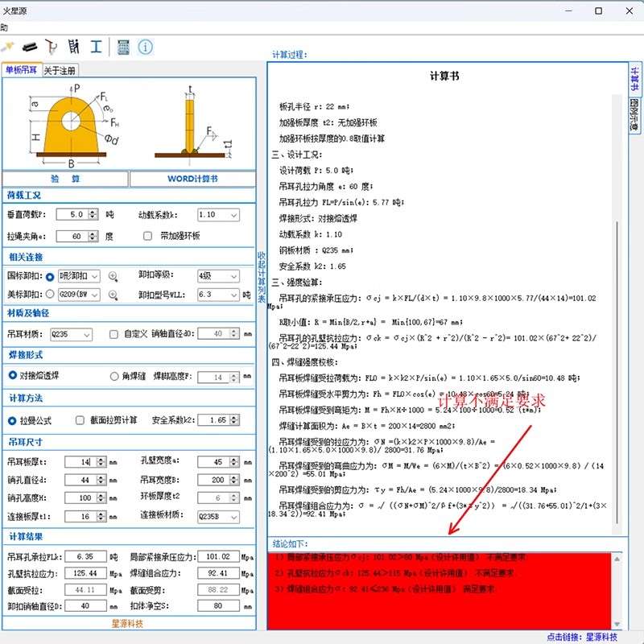
Task: Click the 结论如下 label
Action: [290, 544]
